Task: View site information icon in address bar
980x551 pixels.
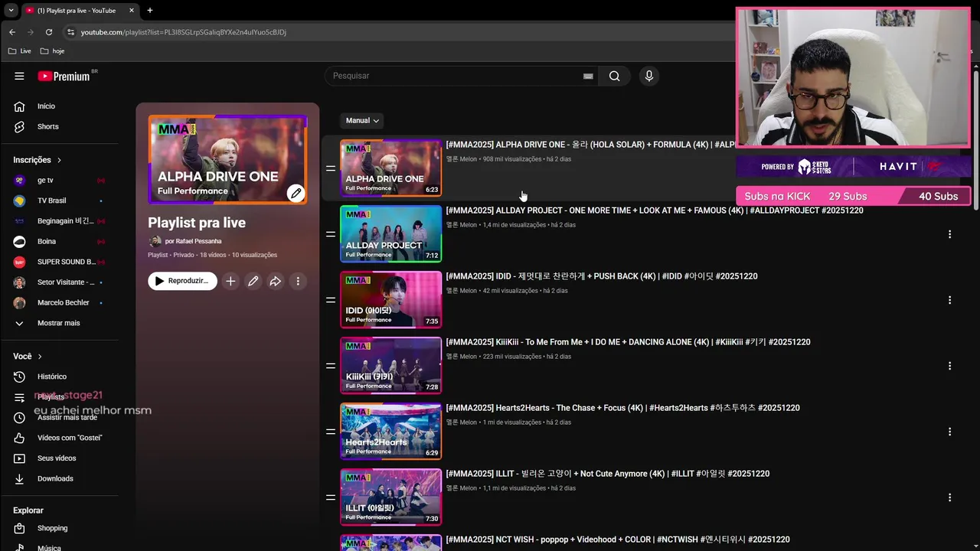Action: 70,32
